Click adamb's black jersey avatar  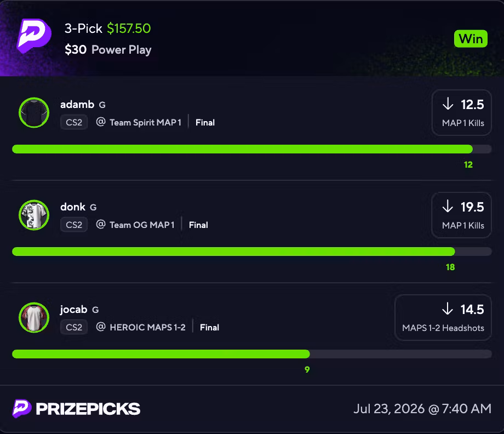(x=34, y=112)
